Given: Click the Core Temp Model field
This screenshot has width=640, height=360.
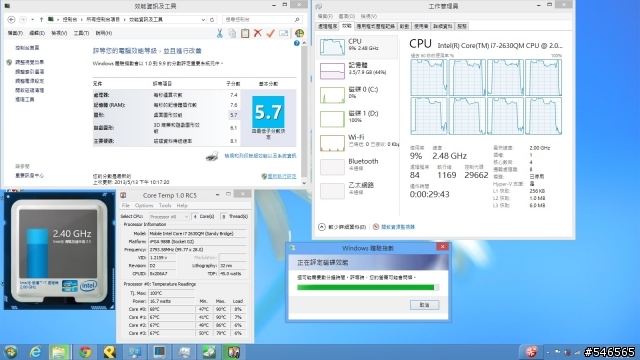Looking at the screenshot, I should coord(198,233).
